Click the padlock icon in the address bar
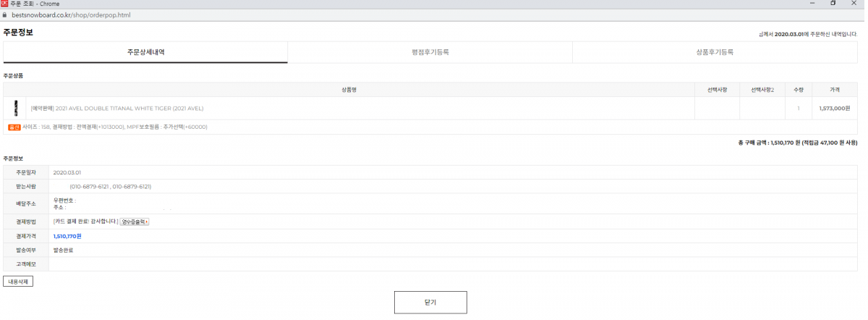 coord(5,14)
